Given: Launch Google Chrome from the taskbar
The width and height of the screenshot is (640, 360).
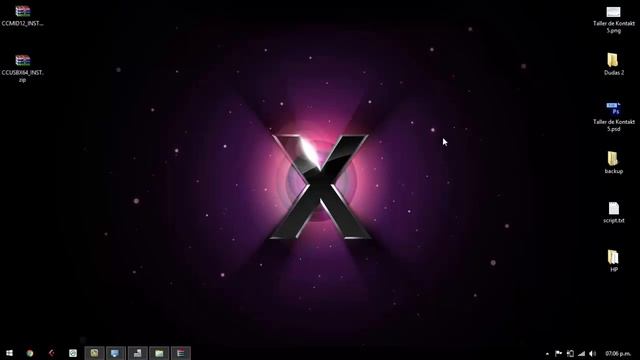Looking at the screenshot, I should click(30, 353).
